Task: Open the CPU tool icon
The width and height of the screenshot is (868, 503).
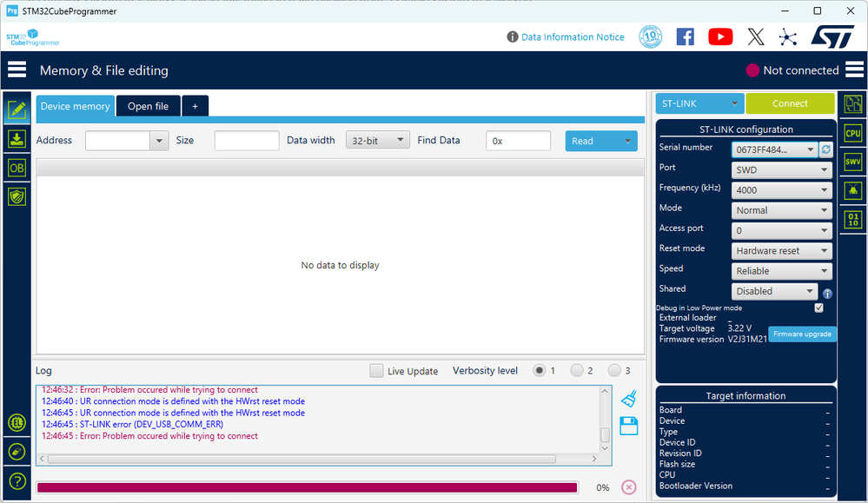Action: coord(853,134)
